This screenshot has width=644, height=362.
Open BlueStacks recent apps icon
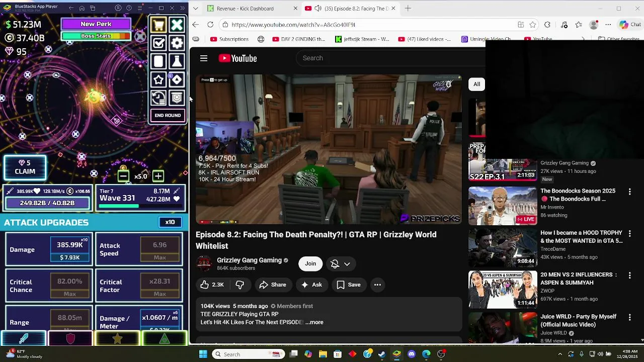pos(93,8)
